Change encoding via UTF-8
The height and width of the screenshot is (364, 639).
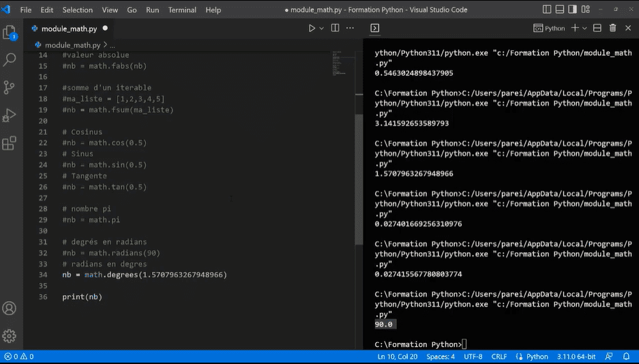click(473, 357)
